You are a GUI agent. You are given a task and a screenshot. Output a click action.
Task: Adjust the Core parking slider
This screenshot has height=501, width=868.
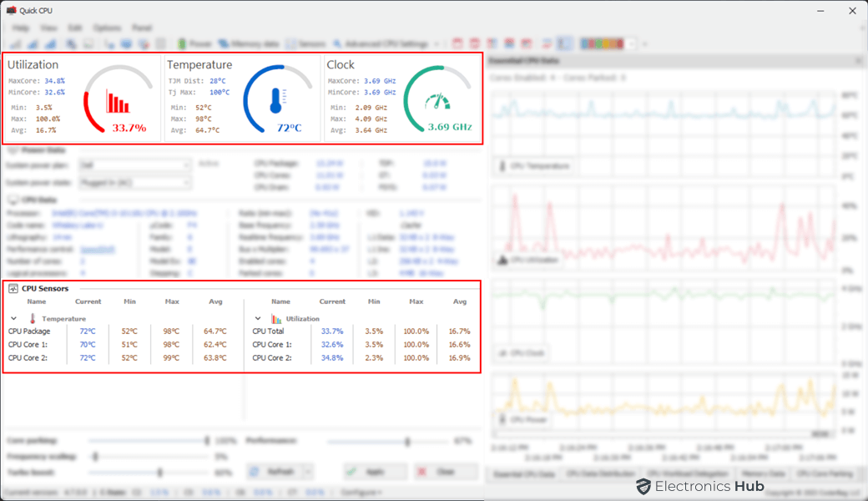[149, 441]
